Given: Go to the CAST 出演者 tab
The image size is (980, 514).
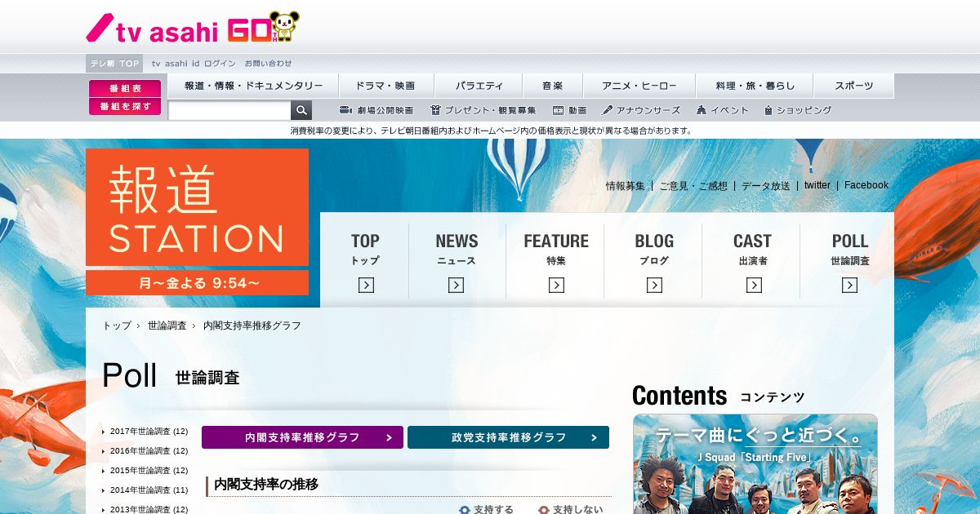Looking at the screenshot, I should click(x=752, y=261).
